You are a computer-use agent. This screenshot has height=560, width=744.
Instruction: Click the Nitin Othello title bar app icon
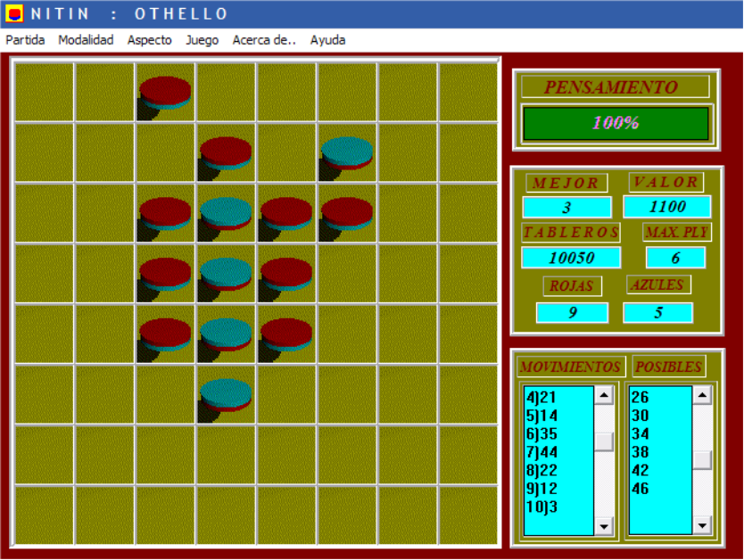(14, 13)
